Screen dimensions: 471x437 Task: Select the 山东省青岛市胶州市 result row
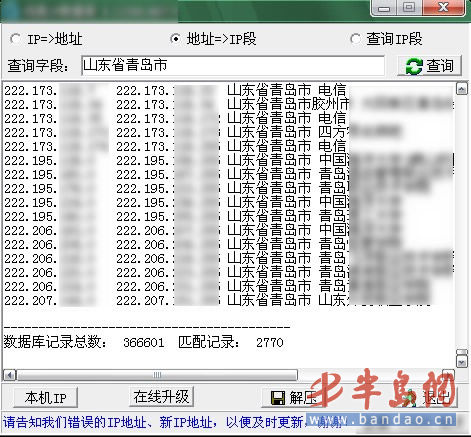click(229, 104)
